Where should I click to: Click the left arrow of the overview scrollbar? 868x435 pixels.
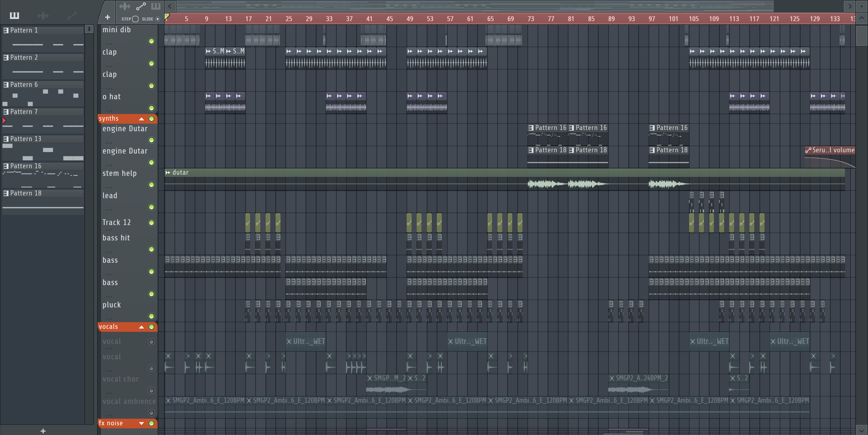tap(170, 6)
